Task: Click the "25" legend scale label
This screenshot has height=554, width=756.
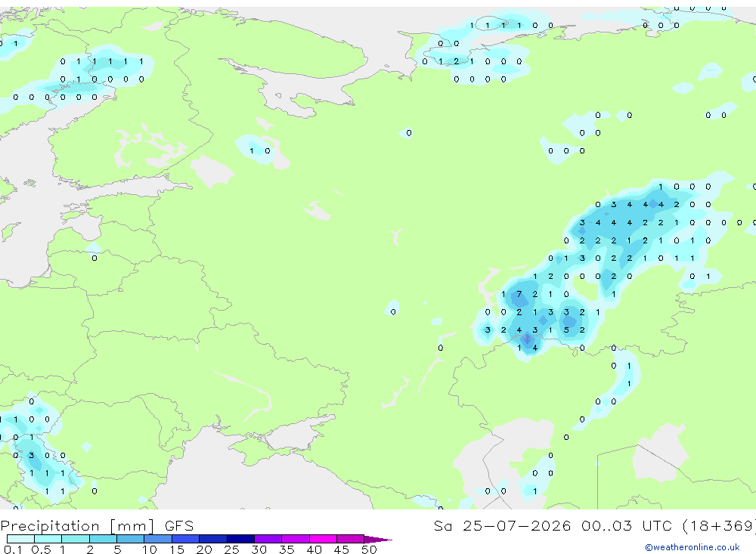Action: (232, 549)
